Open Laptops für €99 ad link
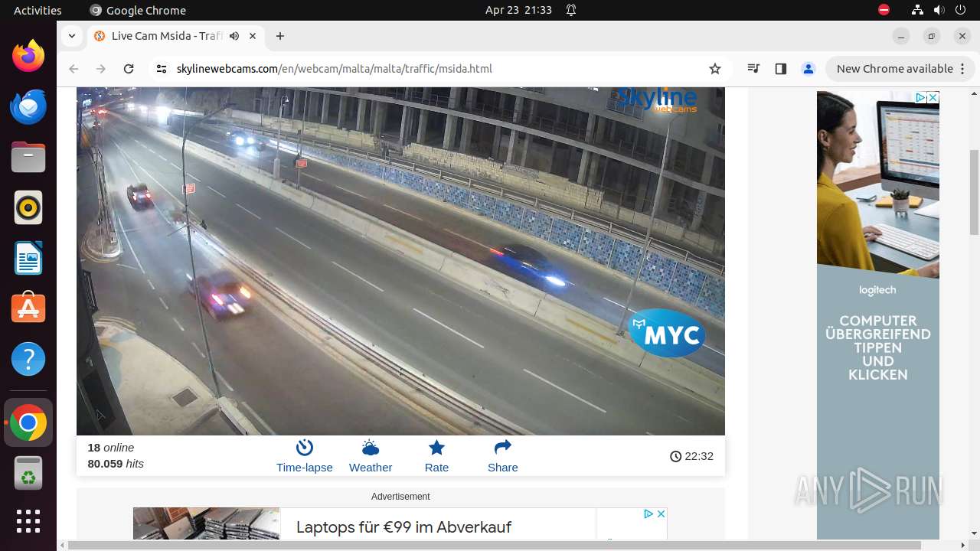Viewport: 980px width, 551px height. click(x=403, y=527)
